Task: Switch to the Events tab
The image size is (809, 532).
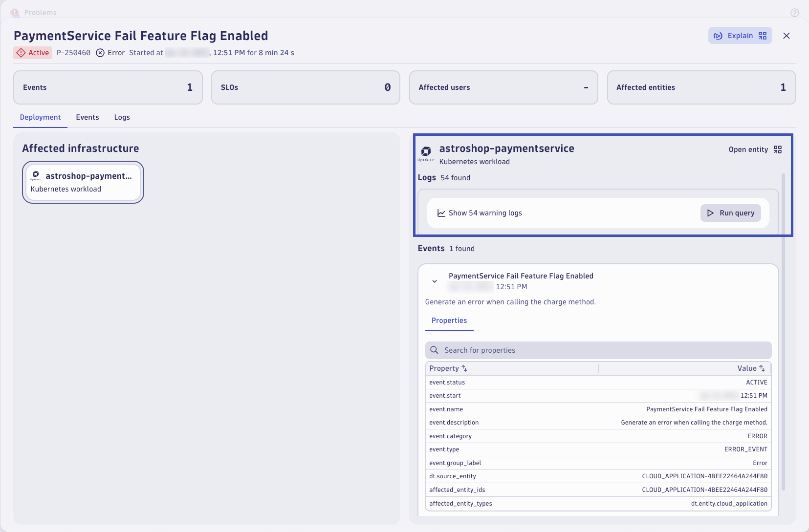Action: (x=87, y=117)
